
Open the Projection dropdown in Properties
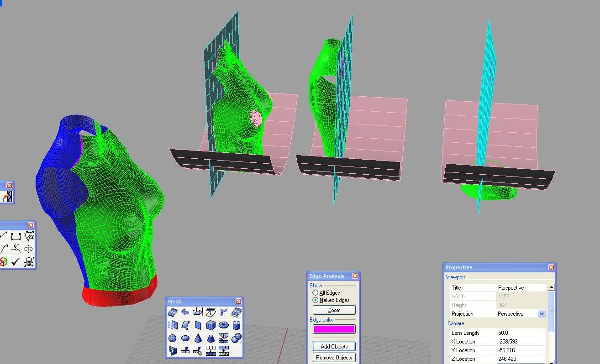click(x=542, y=314)
